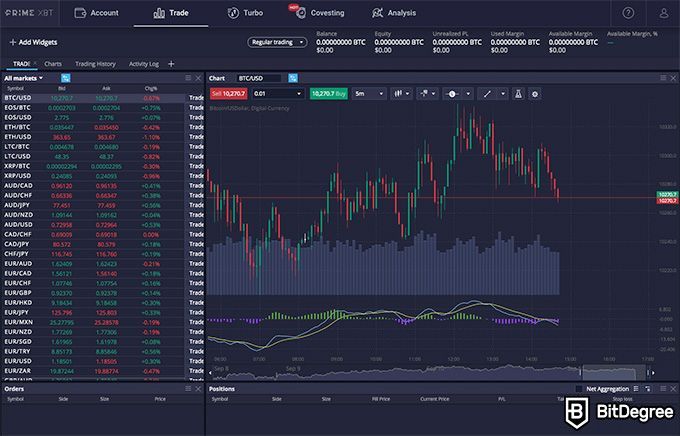Expand the price marker dropdown arrow
This screenshot has width=680, height=436.
pyautogui.click(x=468, y=94)
